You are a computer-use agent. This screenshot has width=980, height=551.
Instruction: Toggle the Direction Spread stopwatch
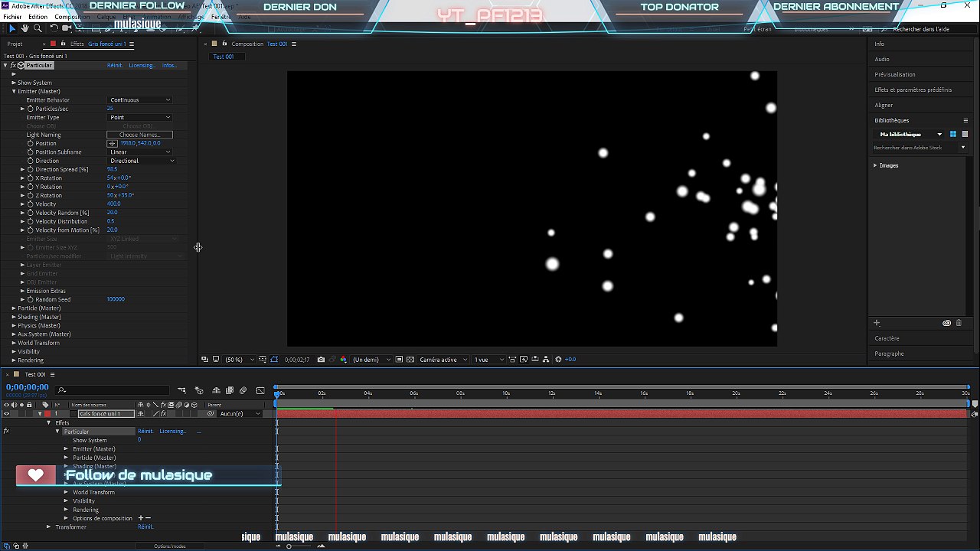tap(31, 169)
